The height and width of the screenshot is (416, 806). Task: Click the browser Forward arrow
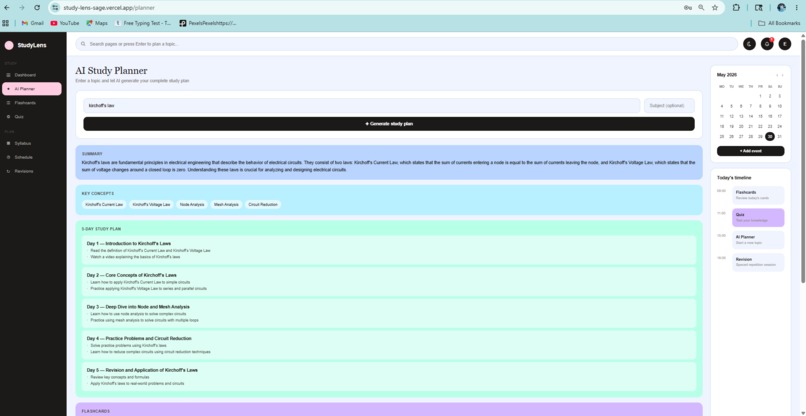[x=22, y=8]
